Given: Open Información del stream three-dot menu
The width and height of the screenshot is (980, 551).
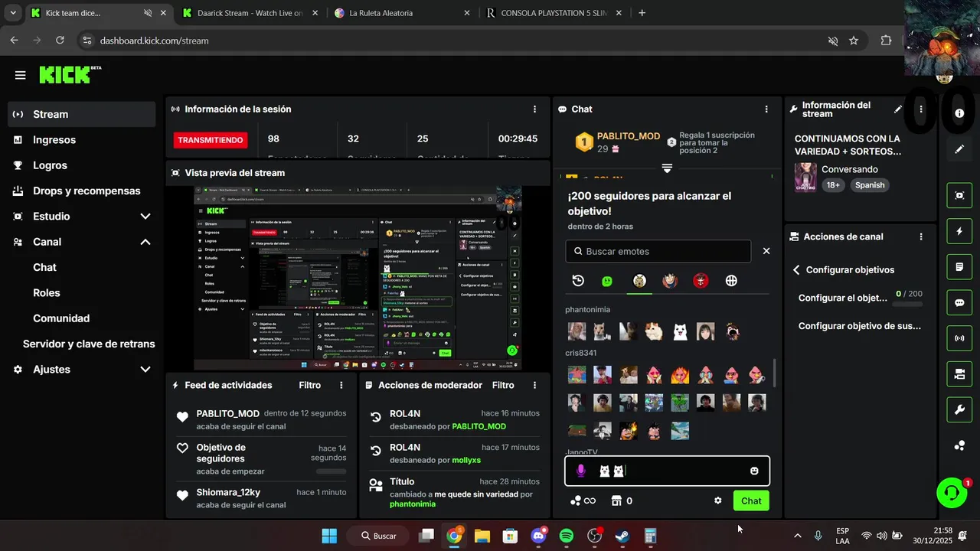Looking at the screenshot, I should pos(921,109).
